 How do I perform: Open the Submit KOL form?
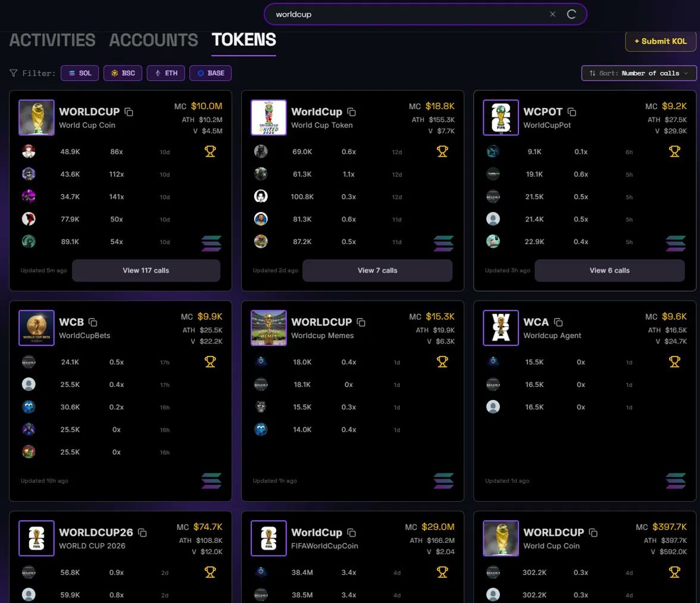point(660,41)
